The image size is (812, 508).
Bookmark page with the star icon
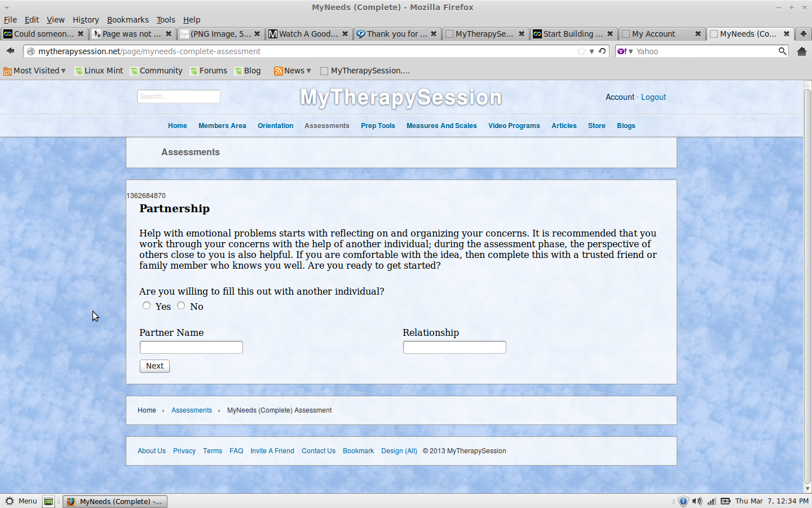point(581,51)
